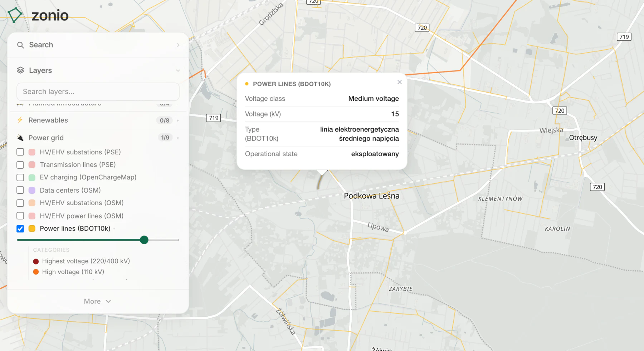
Task: Open the More dropdown
Action: click(x=98, y=301)
